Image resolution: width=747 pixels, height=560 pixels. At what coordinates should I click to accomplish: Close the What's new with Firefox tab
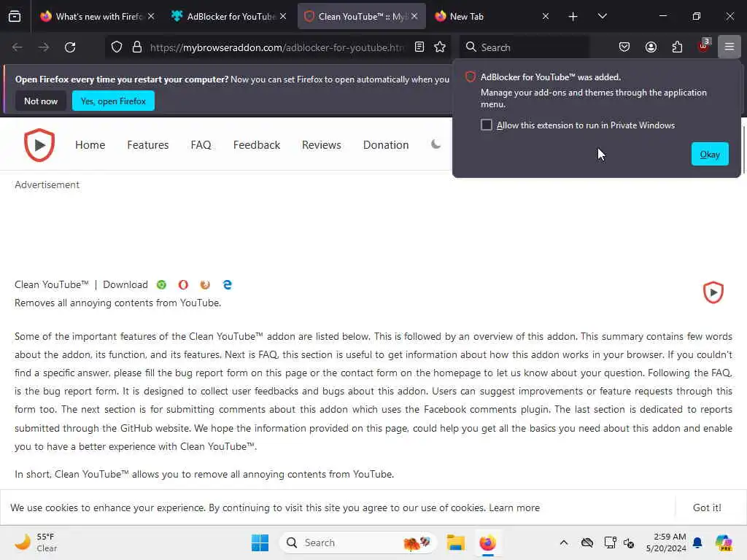point(151,16)
